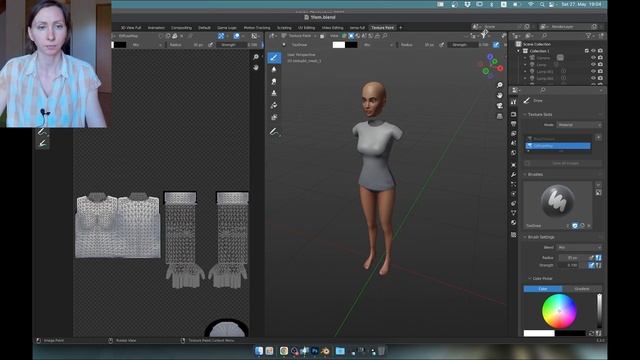Image resolution: width=640 pixels, height=360 pixels.
Task: Click the brightness value slider beside wheel
Action: (599, 311)
